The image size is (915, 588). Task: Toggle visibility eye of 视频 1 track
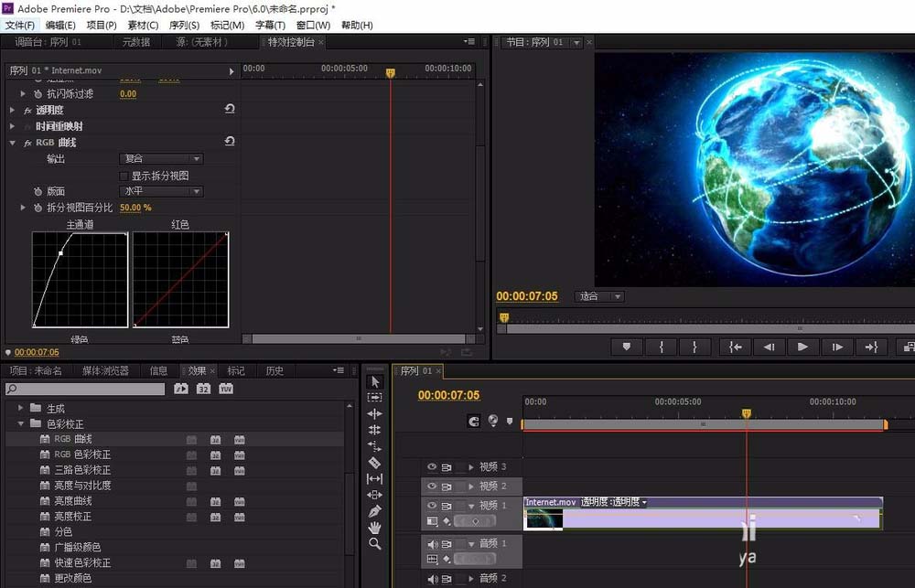coord(432,505)
